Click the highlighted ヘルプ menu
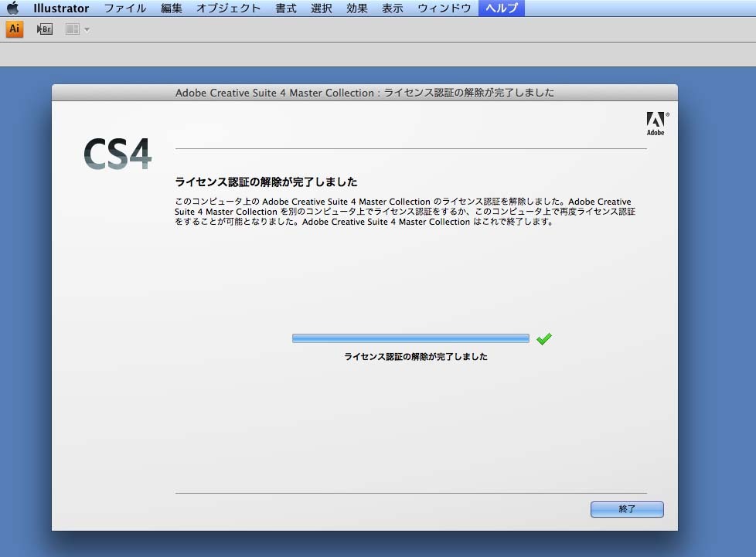Image resolution: width=756 pixels, height=557 pixels. [502, 8]
